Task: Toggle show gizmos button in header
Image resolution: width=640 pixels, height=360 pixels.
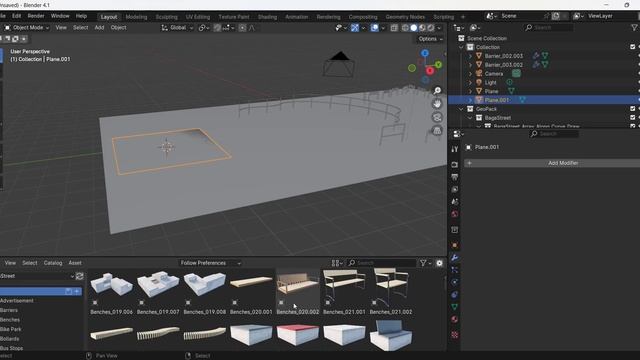Action: click(355, 28)
